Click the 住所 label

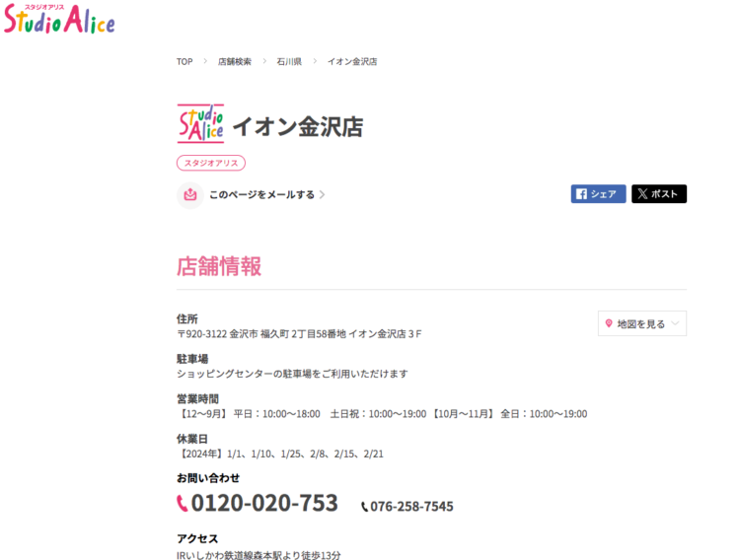pyautogui.click(x=186, y=319)
